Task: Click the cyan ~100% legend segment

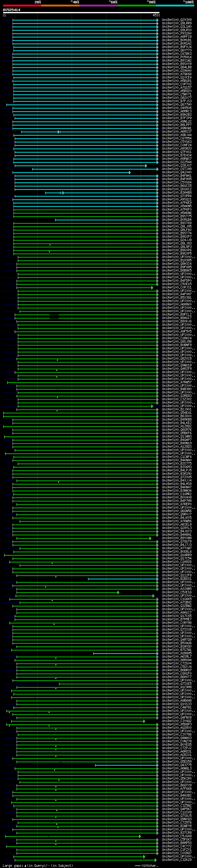Action: click(x=175, y=6)
